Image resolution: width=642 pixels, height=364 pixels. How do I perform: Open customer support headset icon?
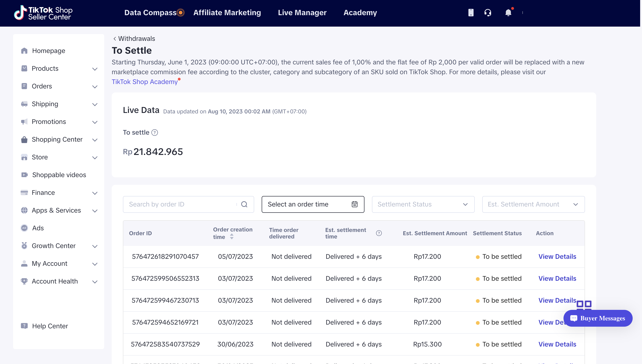click(x=488, y=13)
